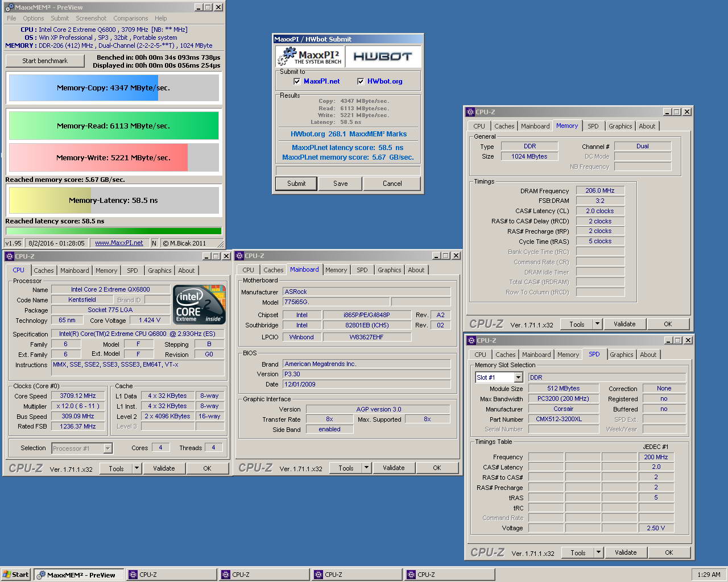Image resolution: width=728 pixels, height=582 pixels.
Task: Switch to the first CPU-Z taskbar entry
Action: tap(172, 575)
